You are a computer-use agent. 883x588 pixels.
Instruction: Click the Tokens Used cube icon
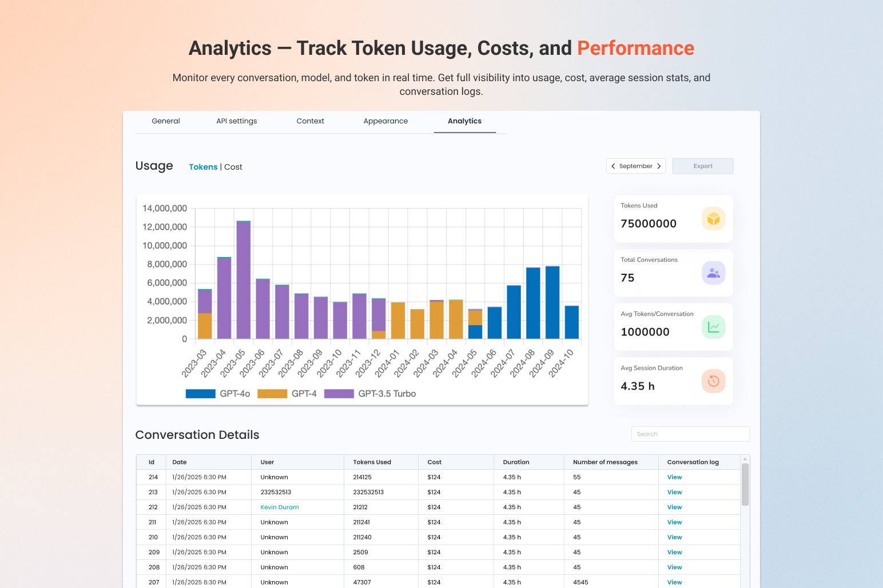point(713,218)
